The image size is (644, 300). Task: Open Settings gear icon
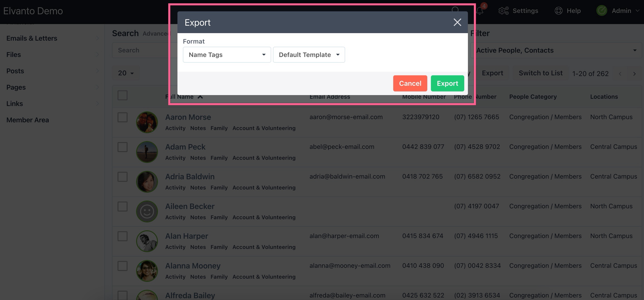pos(503,11)
